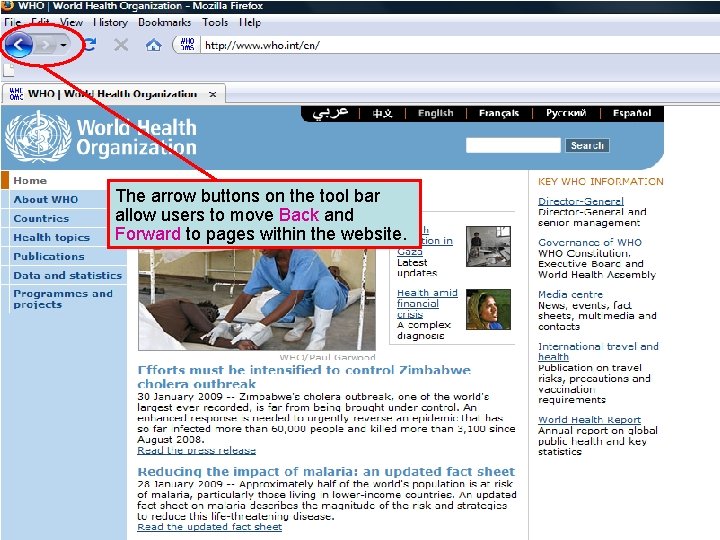Click the Home icon in toolbar
This screenshot has width=720, height=540.
[153, 45]
